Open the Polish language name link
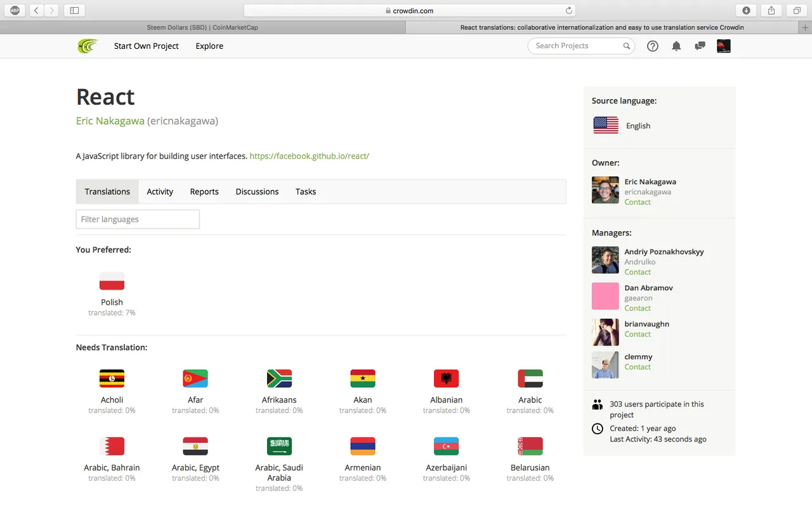The width and height of the screenshot is (812, 508). pos(112,302)
